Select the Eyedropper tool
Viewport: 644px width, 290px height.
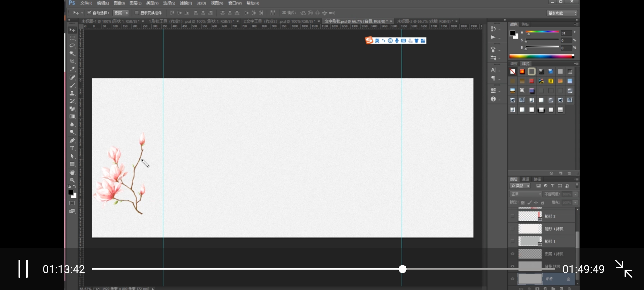[x=72, y=69]
